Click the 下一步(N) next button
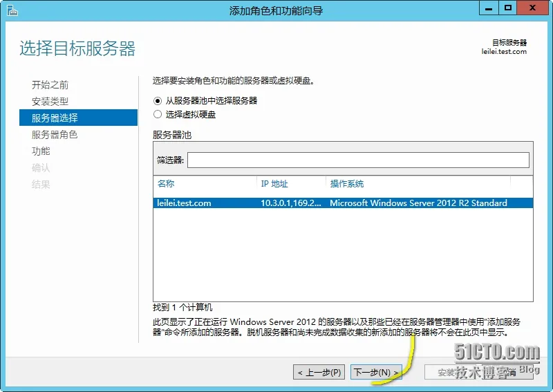This screenshot has height=392, width=553. pyautogui.click(x=376, y=372)
